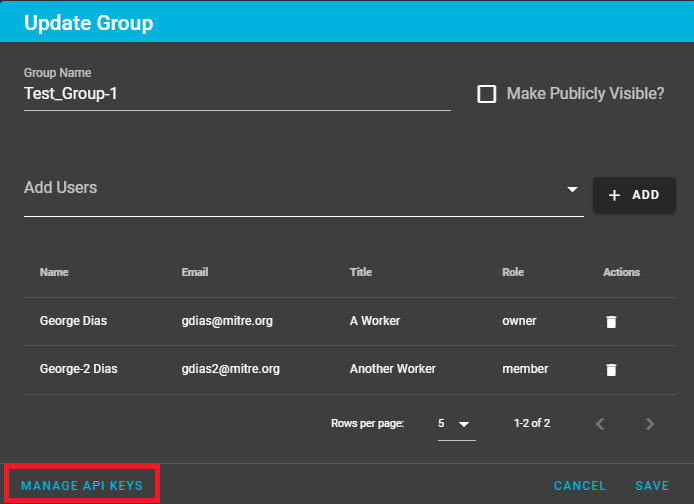
Task: Save the group changes
Action: (x=652, y=485)
